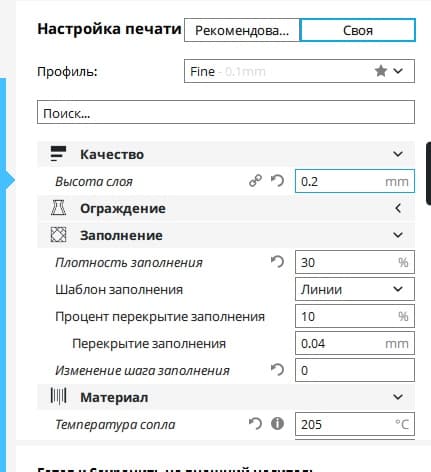The height and width of the screenshot is (472, 431).
Task: Click the Перекрытие заполнения 0.04 field
Action: pos(355,343)
